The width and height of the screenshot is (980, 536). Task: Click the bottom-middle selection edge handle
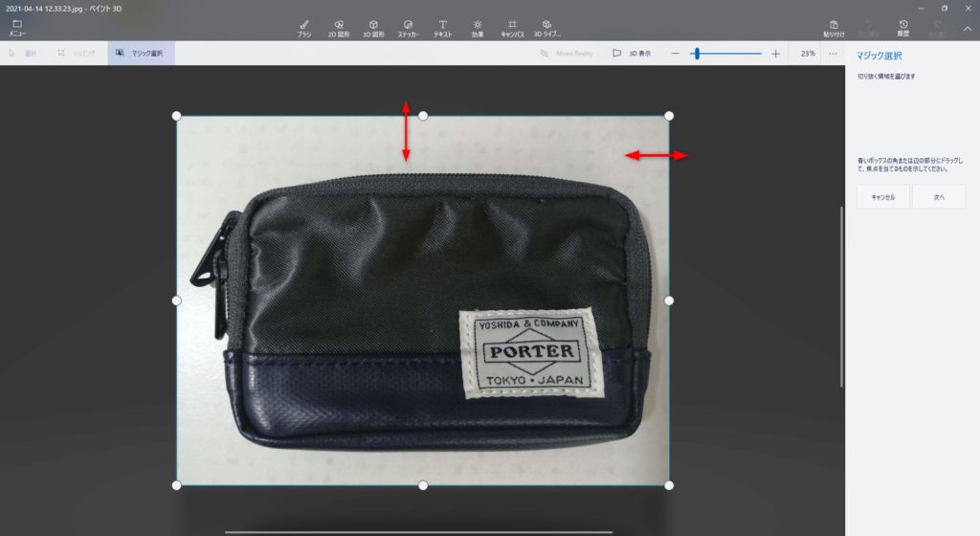click(x=423, y=485)
